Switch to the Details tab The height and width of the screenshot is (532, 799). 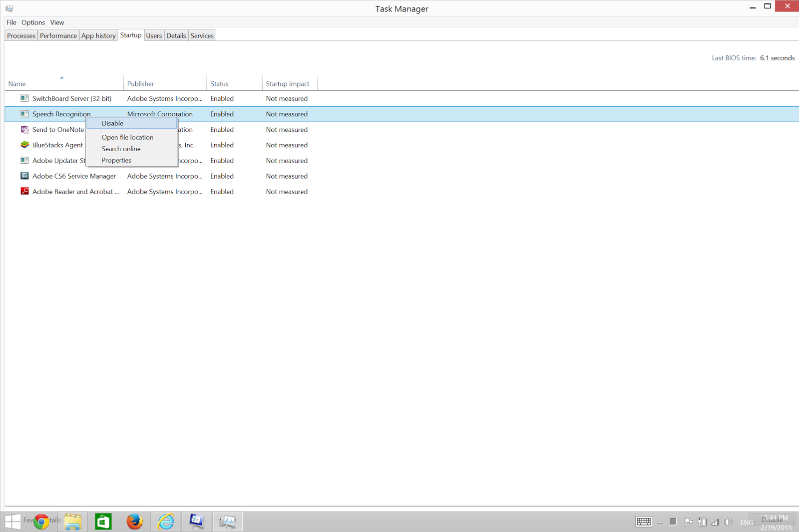point(176,35)
